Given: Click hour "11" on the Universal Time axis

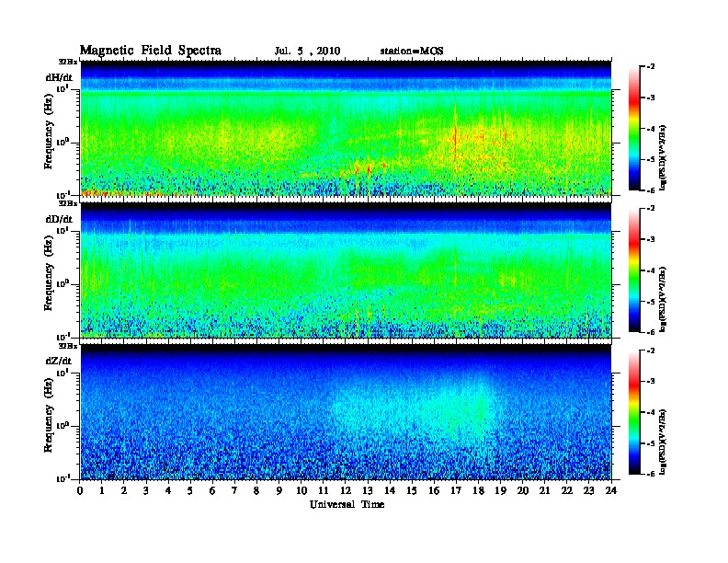Looking at the screenshot, I should point(324,490).
